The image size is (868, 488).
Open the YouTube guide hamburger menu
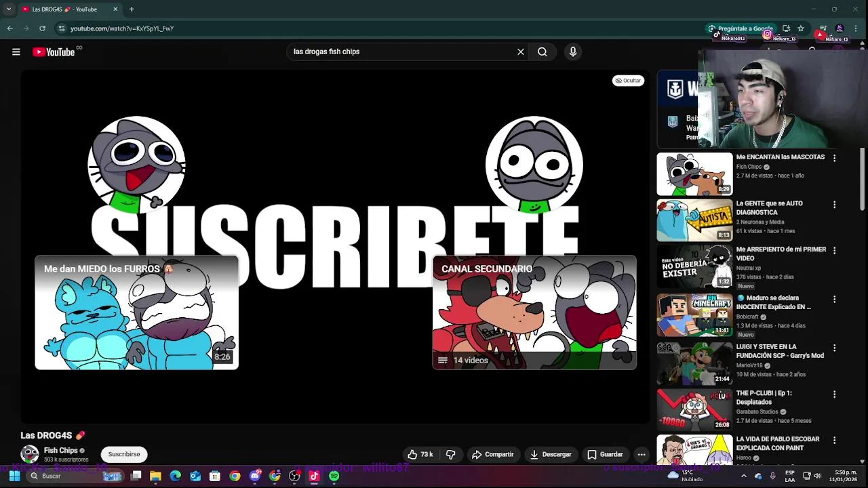[16, 52]
